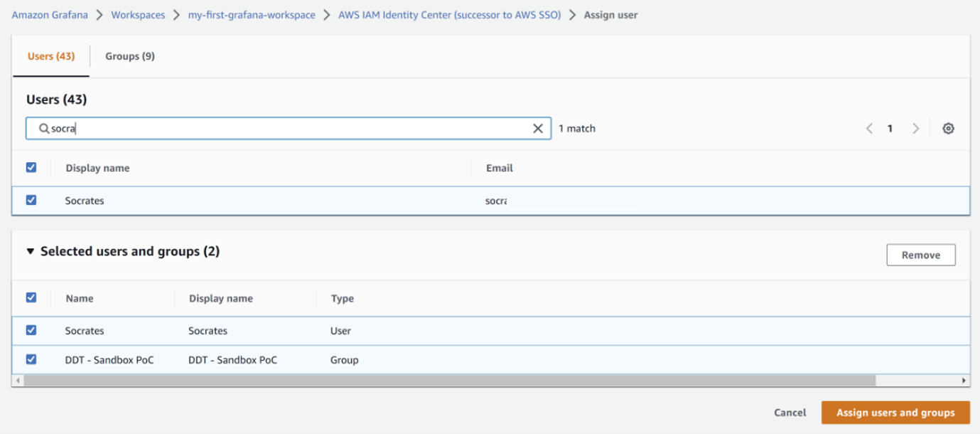Toggle select-all checkbox in selected list header
The height and width of the screenshot is (434, 980).
coord(31,298)
